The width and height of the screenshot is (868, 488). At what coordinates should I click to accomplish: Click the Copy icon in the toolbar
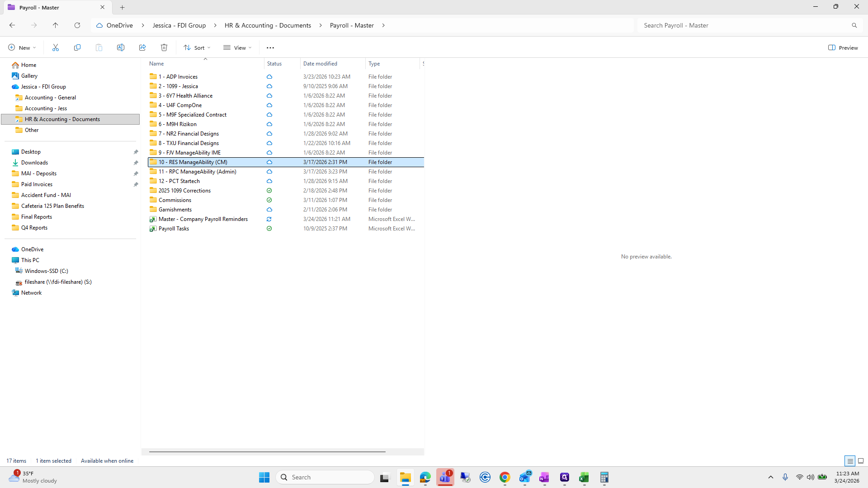point(77,47)
